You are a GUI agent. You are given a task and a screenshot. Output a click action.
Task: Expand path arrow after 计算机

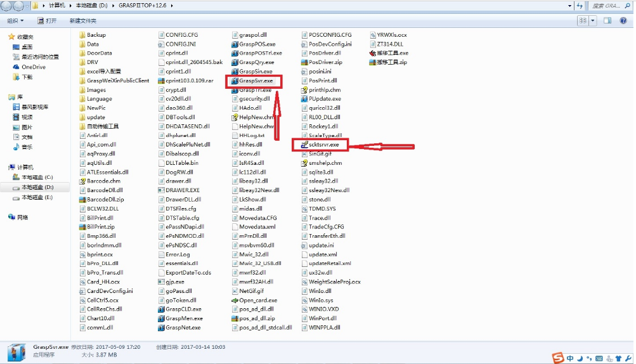click(x=70, y=6)
